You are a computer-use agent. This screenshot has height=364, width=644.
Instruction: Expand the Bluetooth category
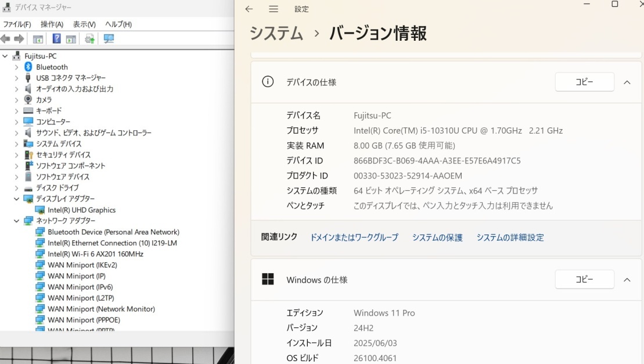tap(16, 67)
